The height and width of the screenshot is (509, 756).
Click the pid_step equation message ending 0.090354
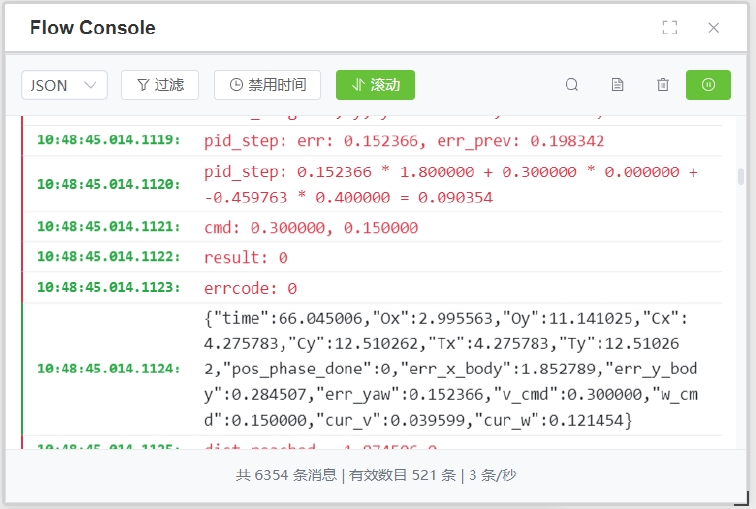tap(451, 185)
